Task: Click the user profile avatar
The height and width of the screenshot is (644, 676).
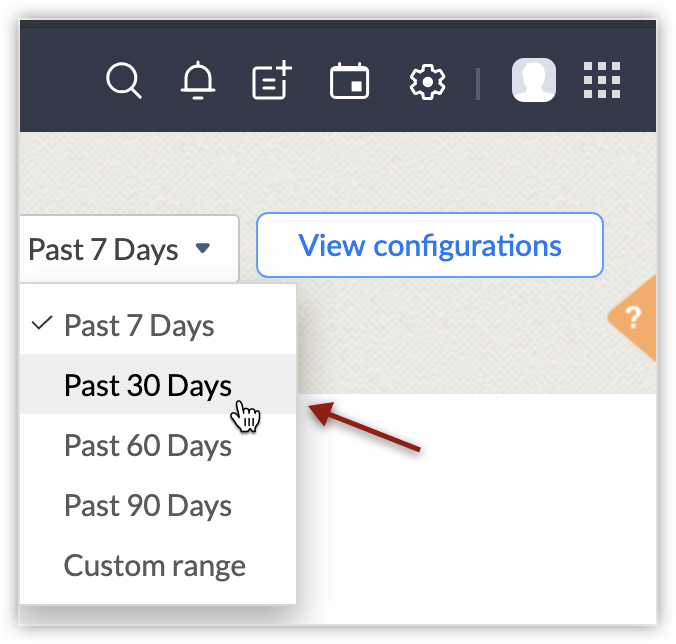Action: pos(534,80)
